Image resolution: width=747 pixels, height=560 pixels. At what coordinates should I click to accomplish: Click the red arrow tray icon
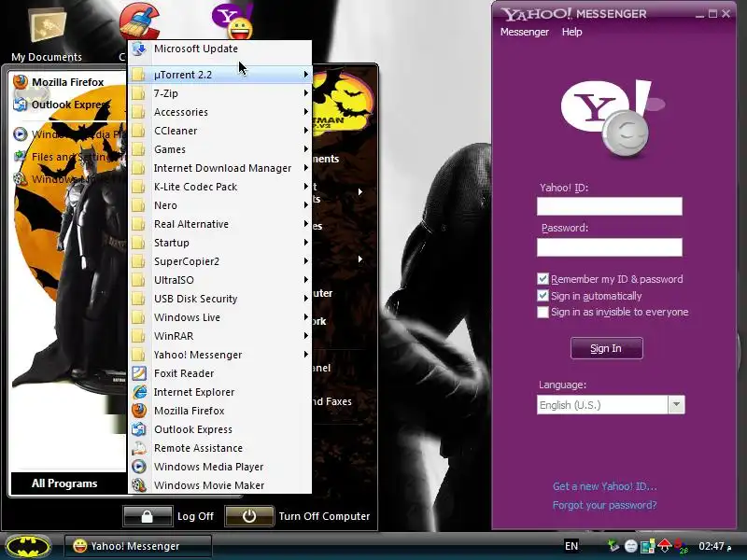tap(664, 546)
